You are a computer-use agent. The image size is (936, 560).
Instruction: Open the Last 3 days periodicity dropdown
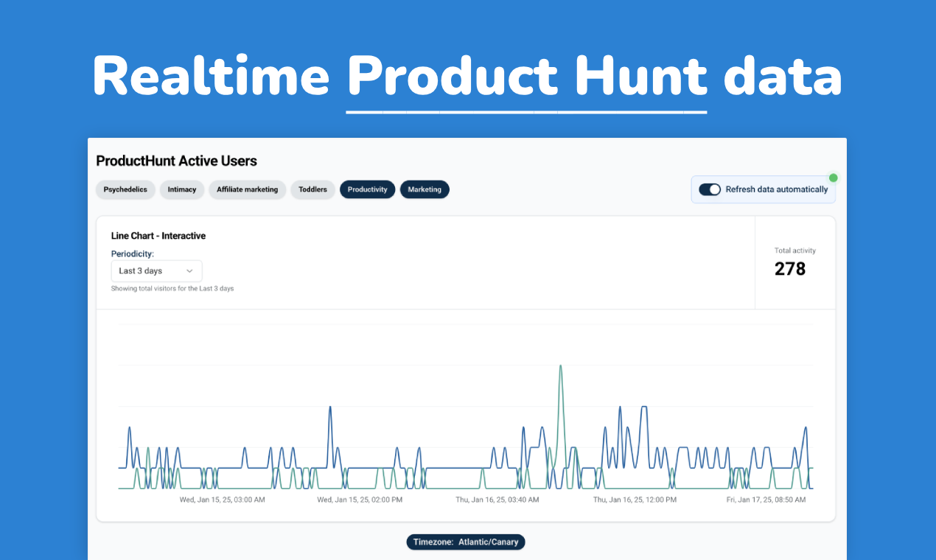click(x=156, y=271)
